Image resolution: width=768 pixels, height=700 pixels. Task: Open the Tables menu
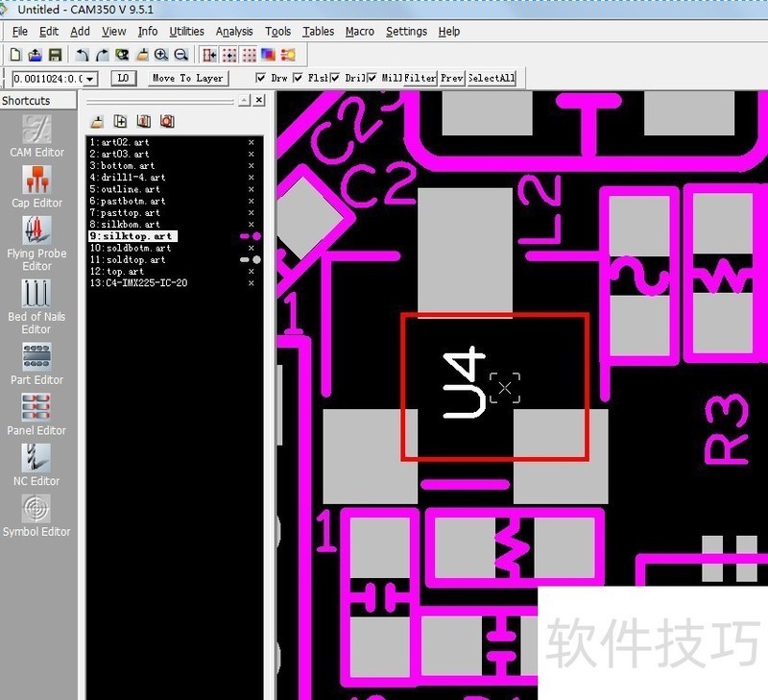(x=319, y=32)
